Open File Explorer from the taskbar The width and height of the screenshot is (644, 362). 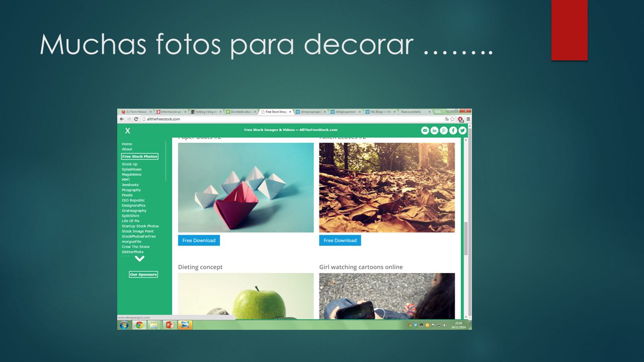coord(154,325)
